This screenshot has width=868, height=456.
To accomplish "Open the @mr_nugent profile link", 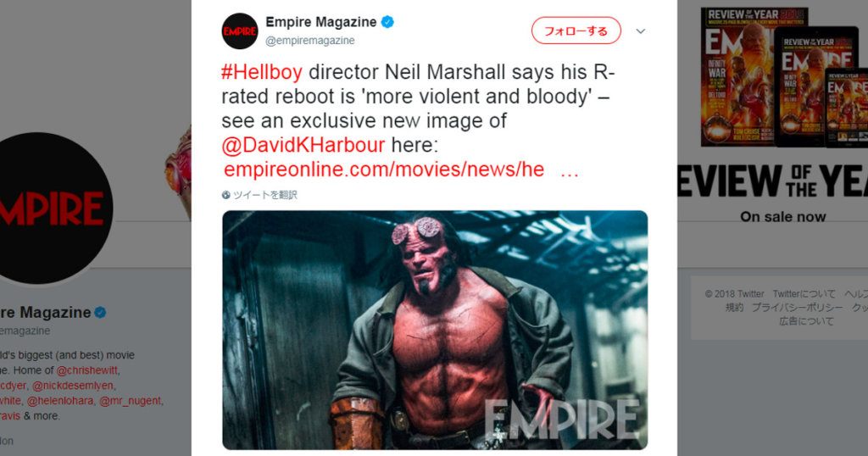I will (x=130, y=400).
